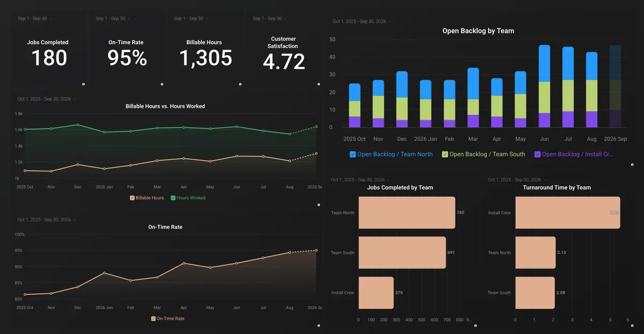Image resolution: width=644 pixels, height=334 pixels.
Task: Click info icon on On-Time Rate KPI card
Action: tap(162, 84)
